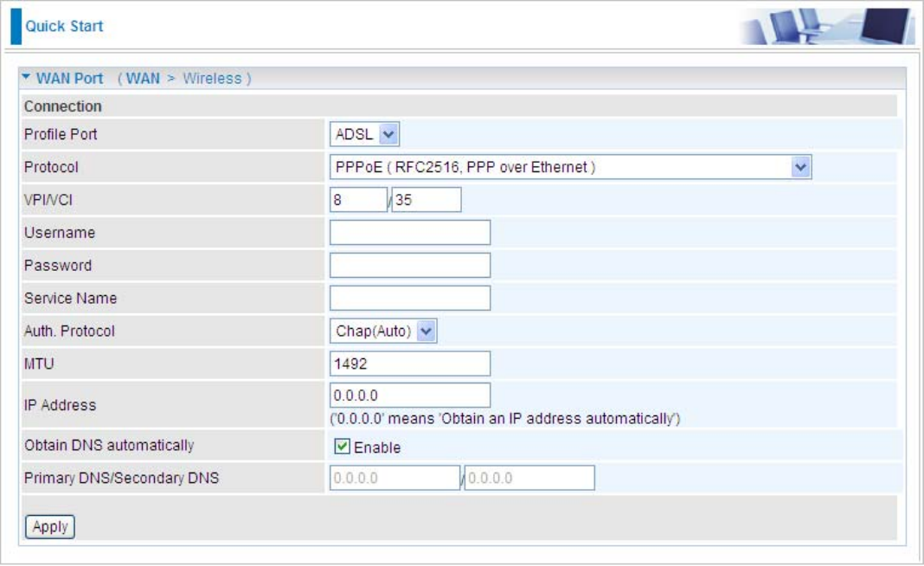
Task: Collapse the WAN Port section triangle
Action: 26,77
